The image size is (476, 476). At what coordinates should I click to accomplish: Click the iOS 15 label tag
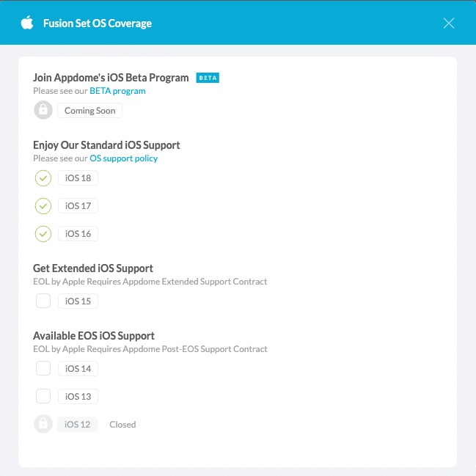click(x=78, y=301)
